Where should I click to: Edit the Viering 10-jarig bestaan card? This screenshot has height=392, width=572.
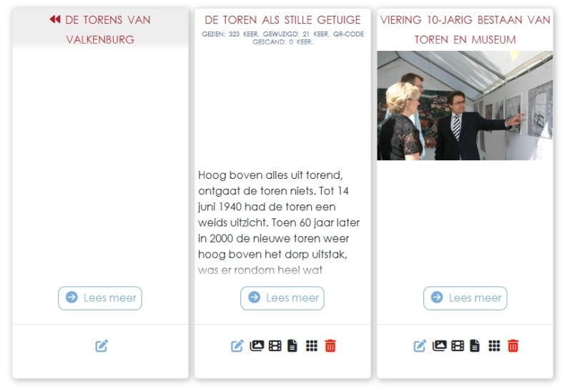coord(420,346)
